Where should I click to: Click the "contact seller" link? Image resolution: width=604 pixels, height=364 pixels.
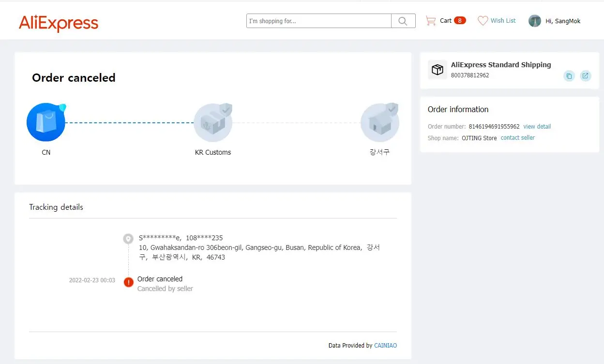(518, 138)
